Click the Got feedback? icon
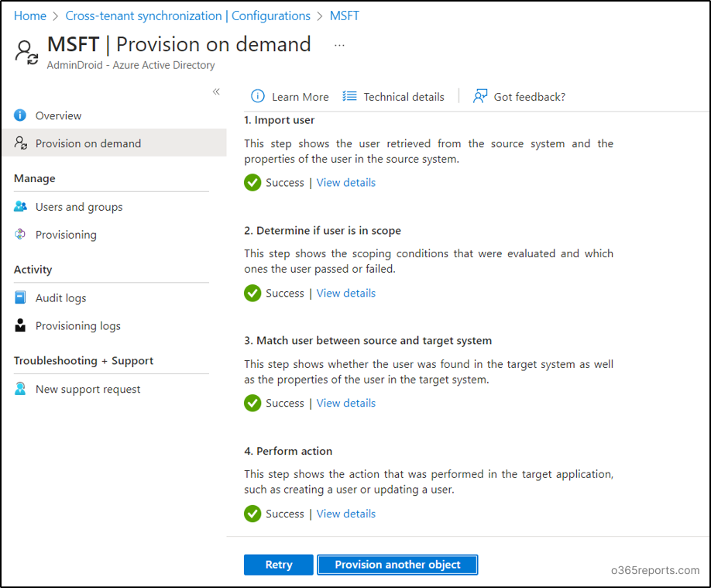 (480, 96)
